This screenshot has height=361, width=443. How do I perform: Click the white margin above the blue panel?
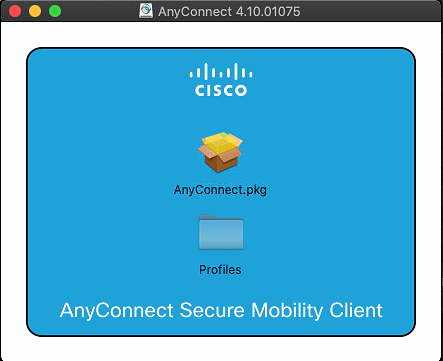[221, 34]
